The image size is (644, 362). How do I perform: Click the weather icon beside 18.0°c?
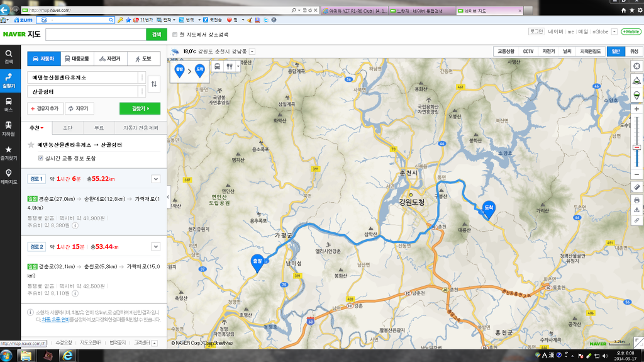click(x=175, y=52)
